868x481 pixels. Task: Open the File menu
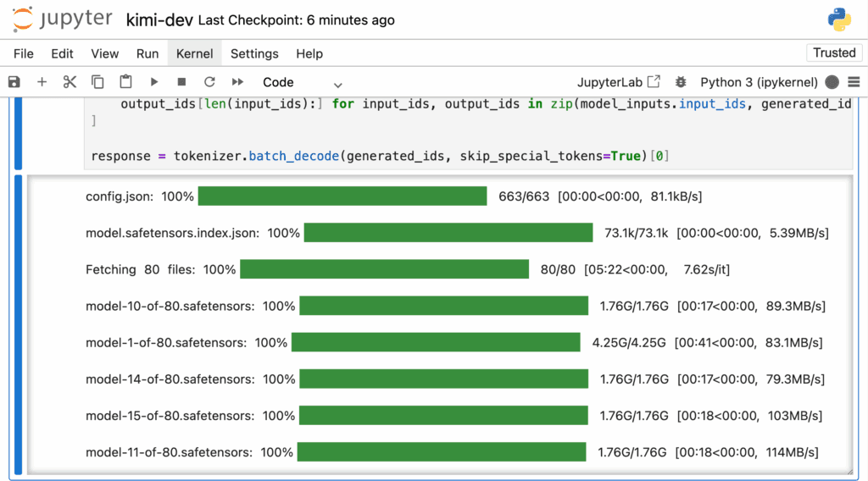tap(23, 53)
